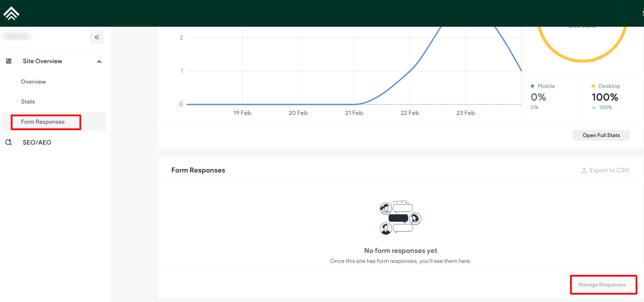The width and height of the screenshot is (644, 302).
Task: Open SEO/AEO section
Action: 37,142
